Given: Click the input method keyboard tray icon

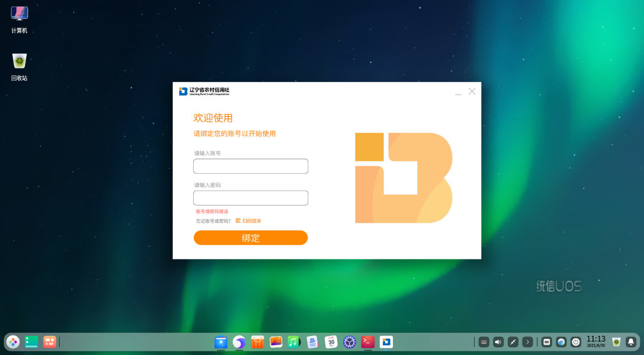Looking at the screenshot, I should point(546,342).
